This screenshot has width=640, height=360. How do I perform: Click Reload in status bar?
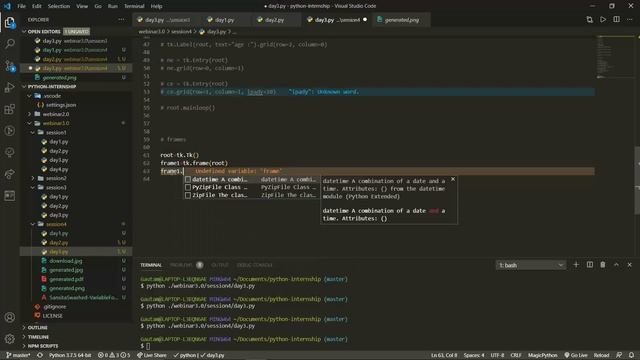[x=601, y=355]
